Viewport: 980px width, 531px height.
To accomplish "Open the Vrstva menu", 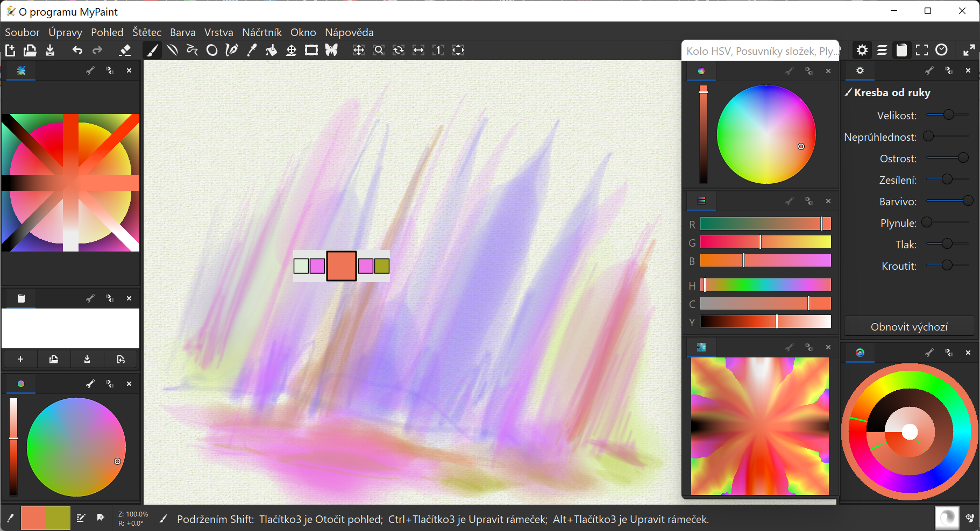I will tap(219, 32).
